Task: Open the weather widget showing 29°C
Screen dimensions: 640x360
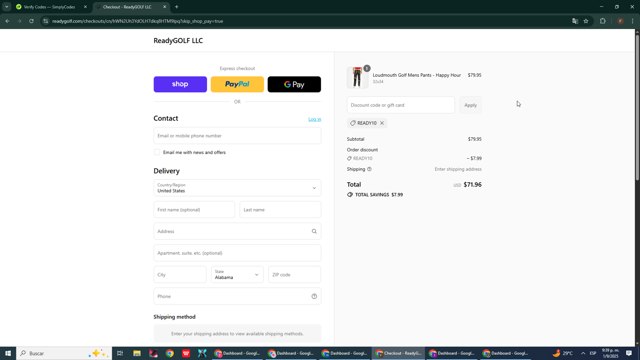Action: 562,353
